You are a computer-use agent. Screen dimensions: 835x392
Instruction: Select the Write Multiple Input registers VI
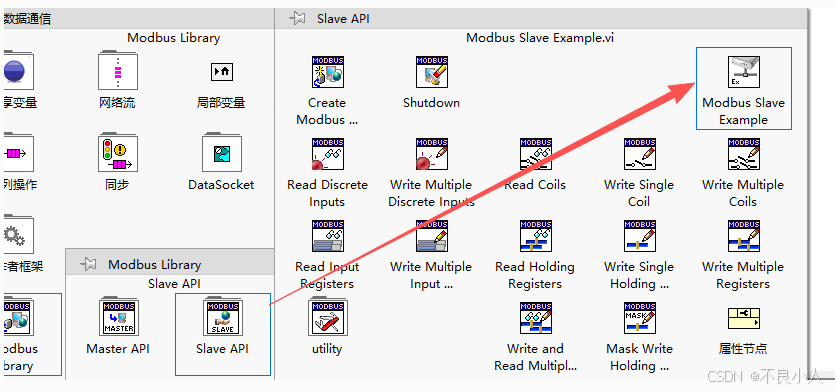[x=431, y=236]
